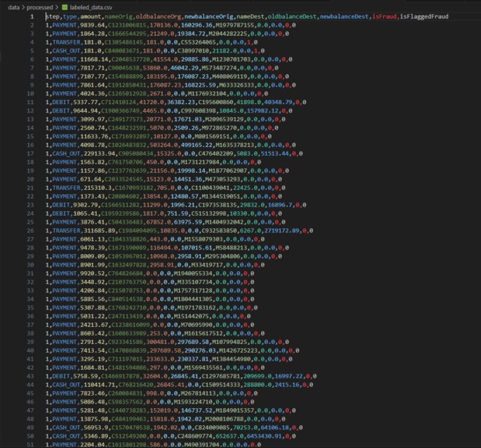Click the amount value 11668.14
Screen dimensions: 481x448
coord(94,59)
